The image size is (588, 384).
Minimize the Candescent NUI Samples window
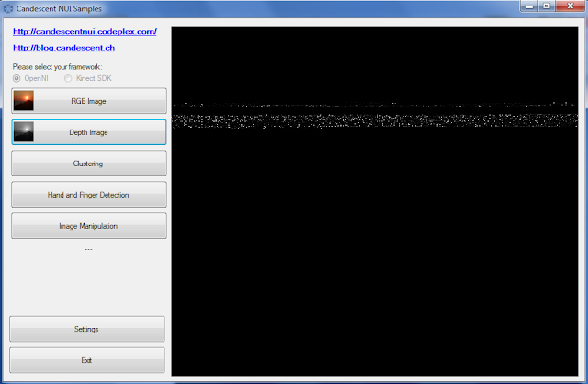click(529, 6)
